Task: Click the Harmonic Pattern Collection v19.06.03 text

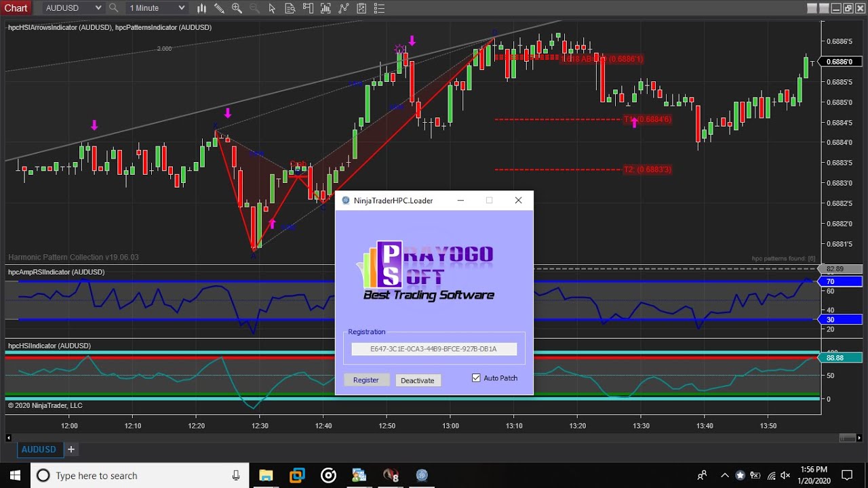Action: point(73,258)
